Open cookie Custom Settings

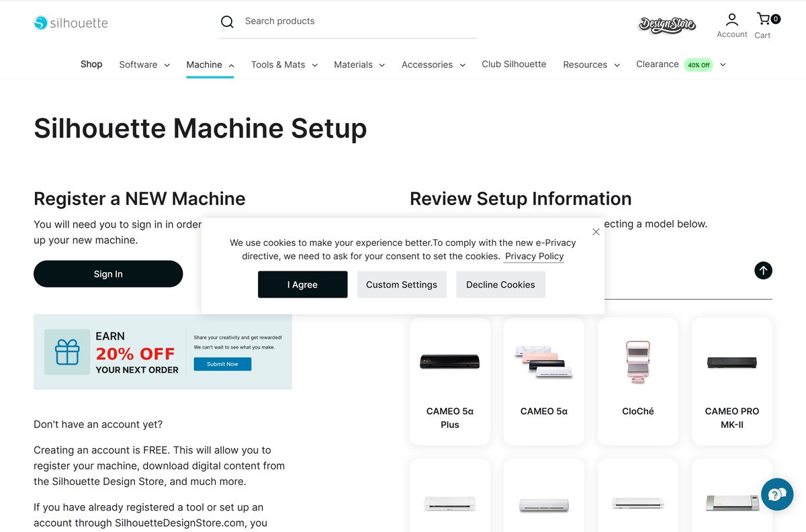pos(402,285)
